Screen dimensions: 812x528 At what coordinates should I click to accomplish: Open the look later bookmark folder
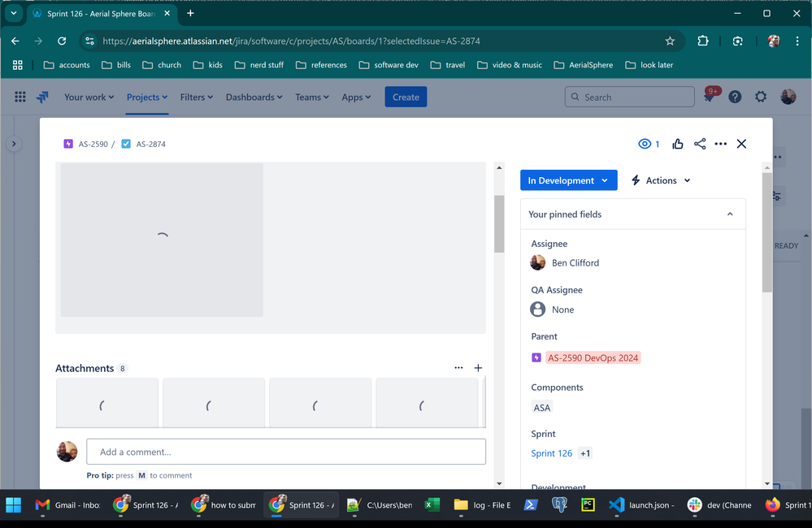click(649, 65)
